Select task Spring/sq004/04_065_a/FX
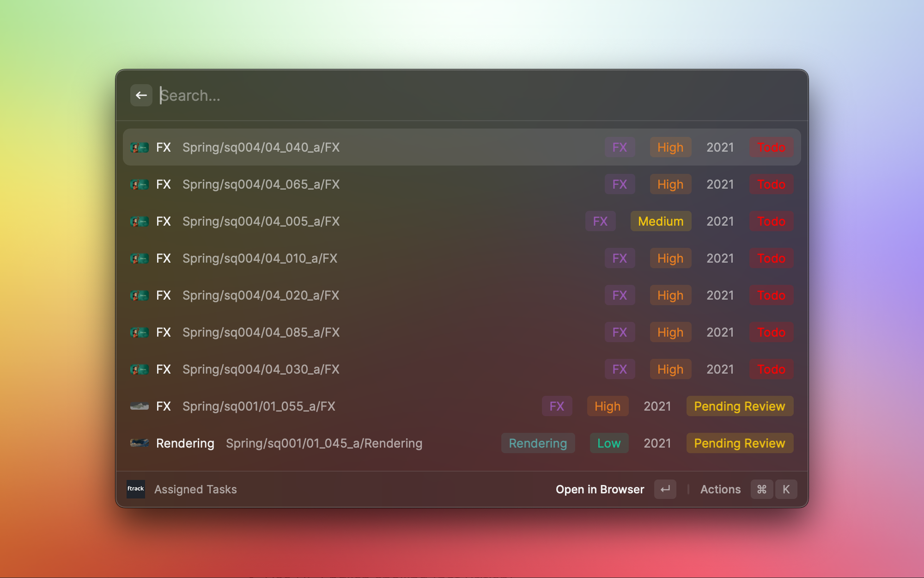924x578 pixels. click(261, 184)
